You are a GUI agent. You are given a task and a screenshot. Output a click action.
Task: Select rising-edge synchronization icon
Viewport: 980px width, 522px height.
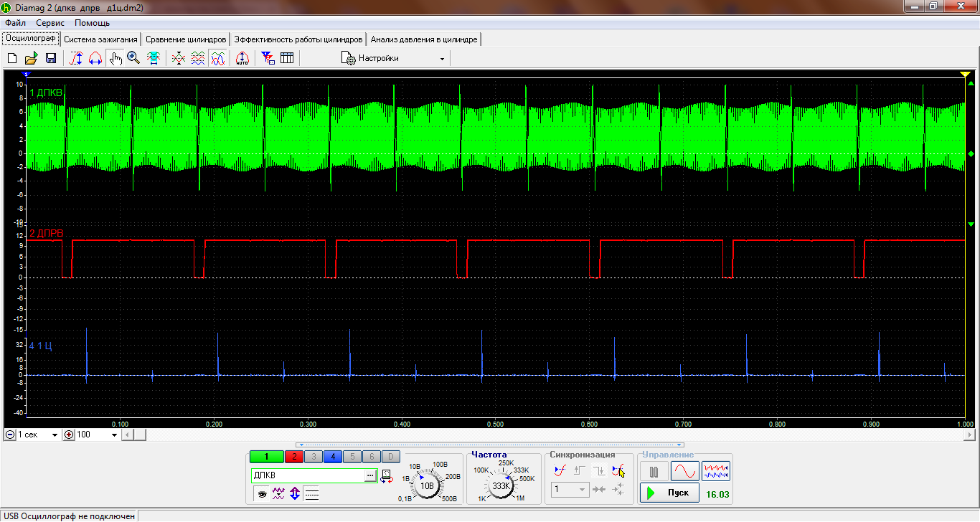[x=561, y=471]
